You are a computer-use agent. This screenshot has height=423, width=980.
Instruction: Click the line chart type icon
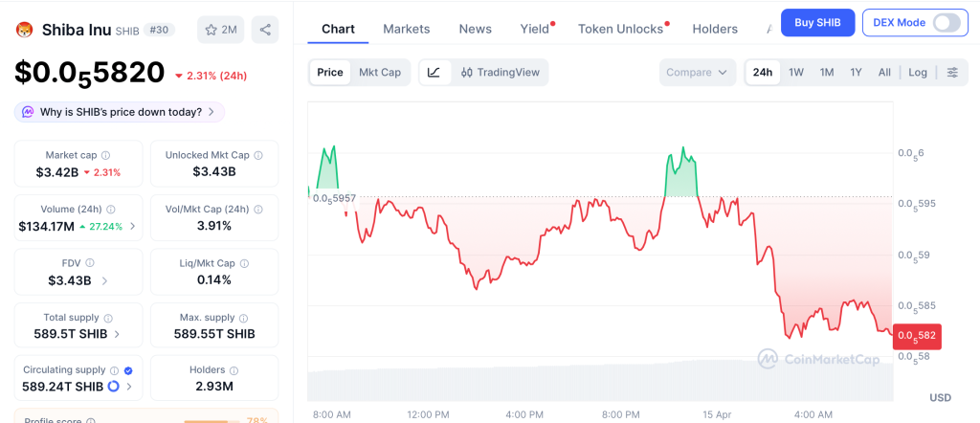coord(434,72)
